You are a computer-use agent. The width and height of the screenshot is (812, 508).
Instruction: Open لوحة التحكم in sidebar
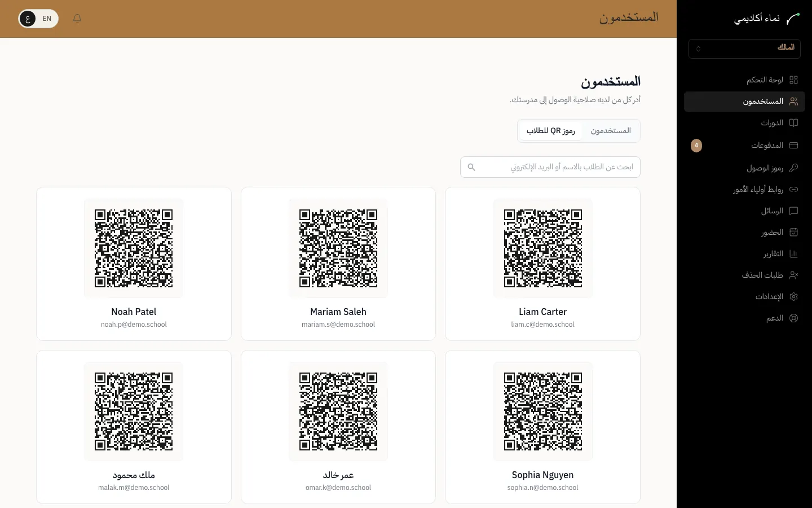[x=744, y=80]
